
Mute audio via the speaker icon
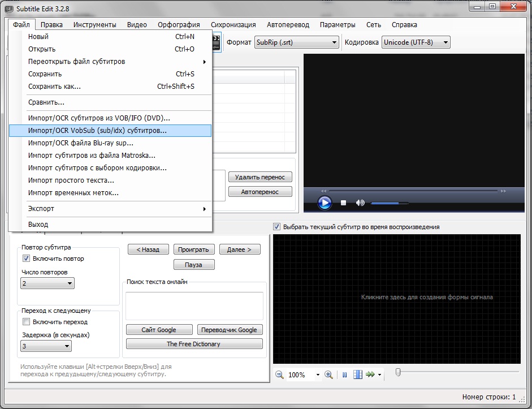point(360,203)
